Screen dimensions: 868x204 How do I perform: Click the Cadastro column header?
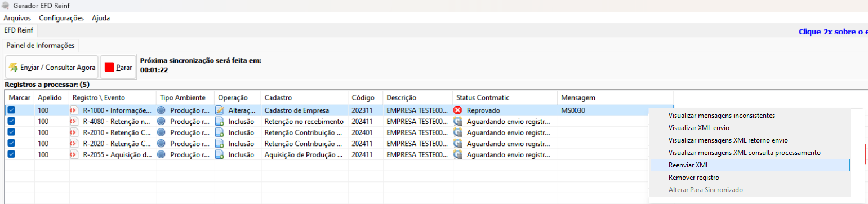click(304, 98)
